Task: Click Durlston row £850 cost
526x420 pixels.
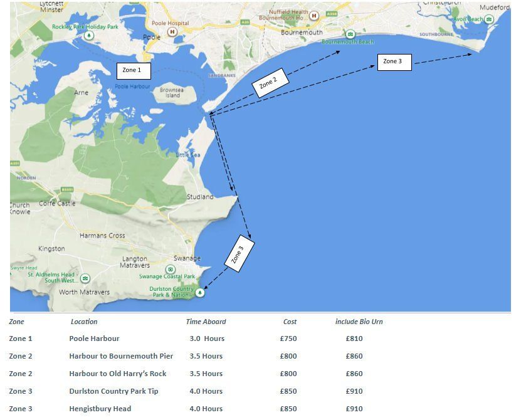Action: click(x=288, y=391)
